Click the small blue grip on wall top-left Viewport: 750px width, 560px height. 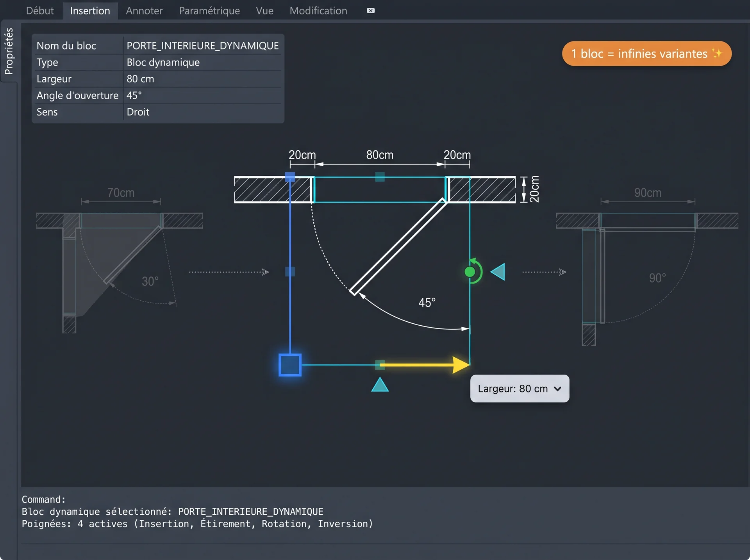click(x=290, y=177)
